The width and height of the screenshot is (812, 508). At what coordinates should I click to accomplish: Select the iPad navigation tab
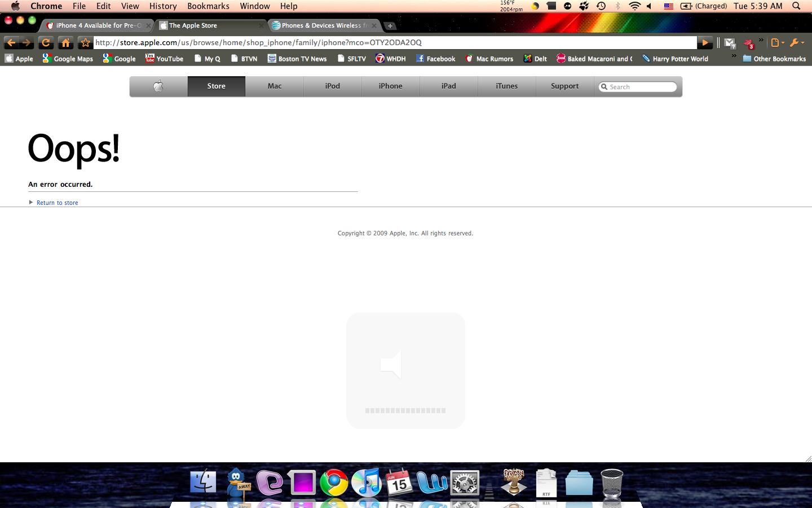(x=449, y=86)
